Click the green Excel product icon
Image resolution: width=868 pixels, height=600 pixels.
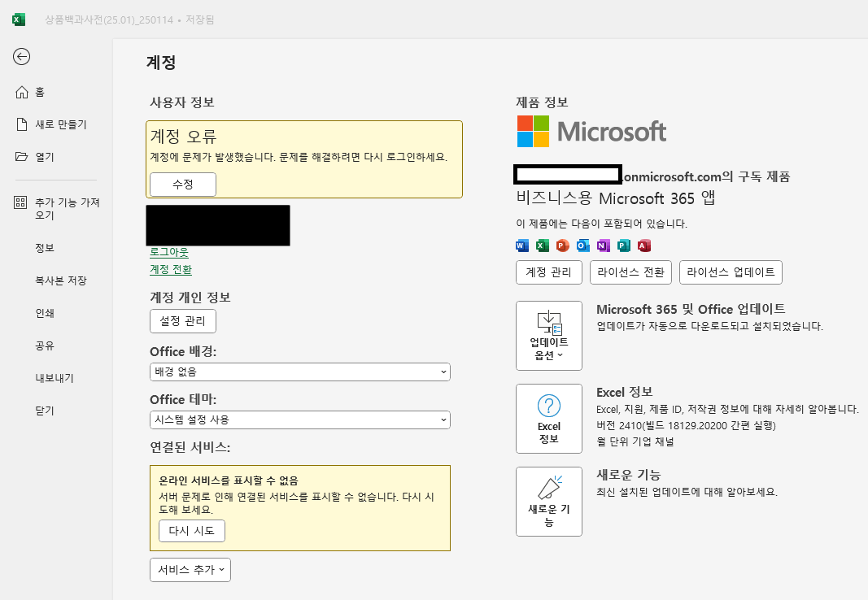pyautogui.click(x=543, y=246)
